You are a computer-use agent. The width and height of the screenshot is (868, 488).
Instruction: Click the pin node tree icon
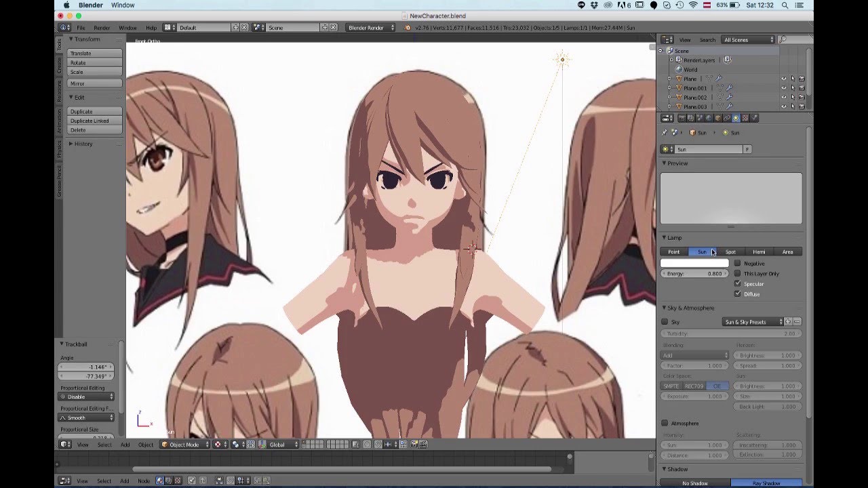click(x=191, y=481)
